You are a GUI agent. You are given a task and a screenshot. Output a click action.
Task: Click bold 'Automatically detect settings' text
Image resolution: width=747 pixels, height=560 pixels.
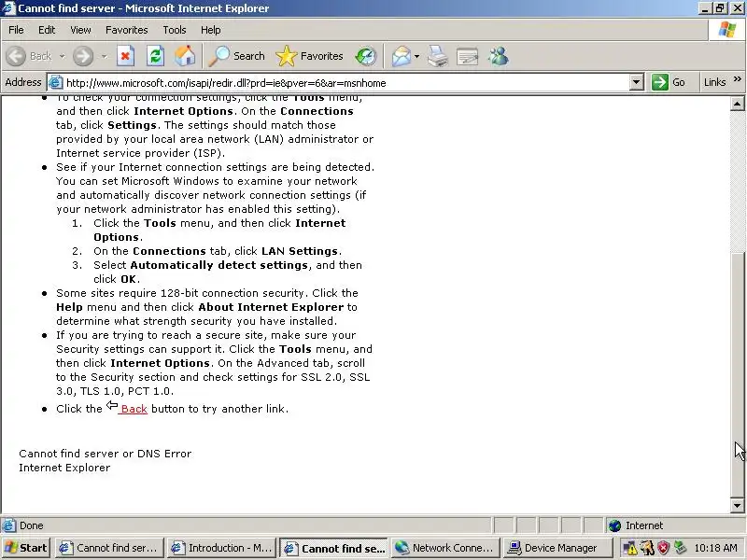219,265
